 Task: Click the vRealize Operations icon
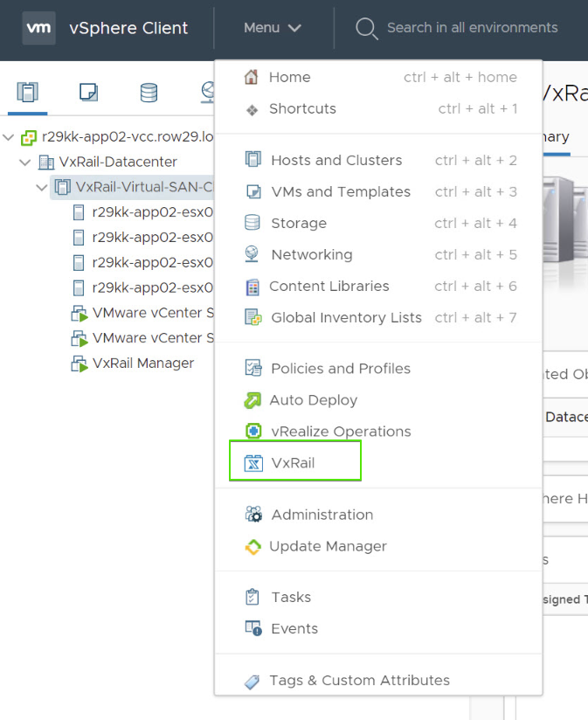point(253,431)
